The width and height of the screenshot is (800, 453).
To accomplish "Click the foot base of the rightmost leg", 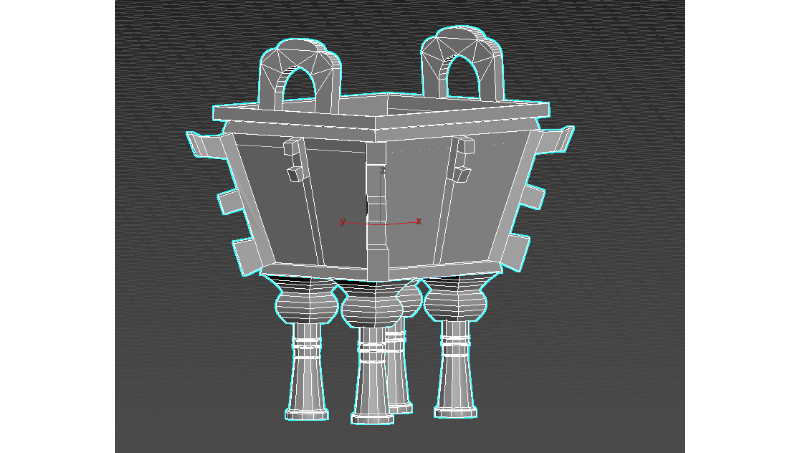I will tap(455, 410).
